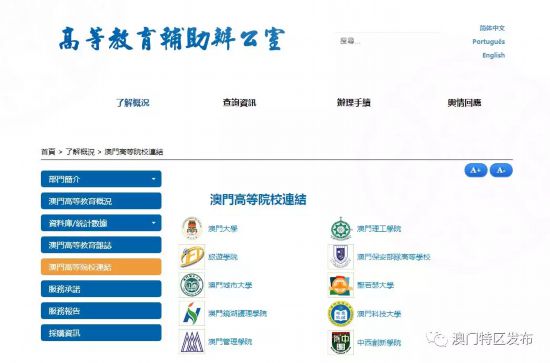Expand the 部門簡介 sidebar dropdown arrow
This screenshot has width=550, height=363.
point(153,179)
